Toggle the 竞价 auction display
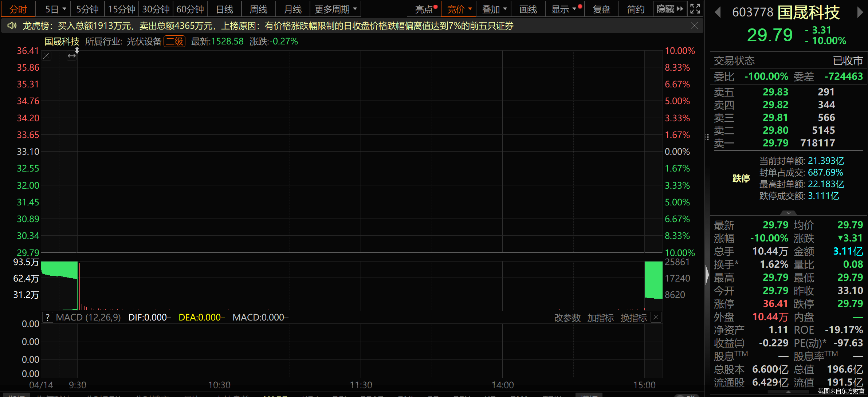Image resolution: width=868 pixels, height=397 pixels. click(x=458, y=9)
